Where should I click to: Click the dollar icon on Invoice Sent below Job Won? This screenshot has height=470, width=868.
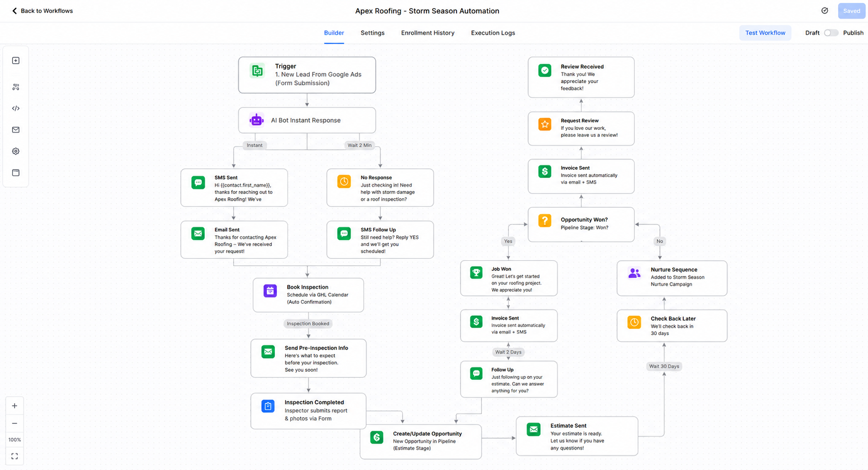coord(476,321)
